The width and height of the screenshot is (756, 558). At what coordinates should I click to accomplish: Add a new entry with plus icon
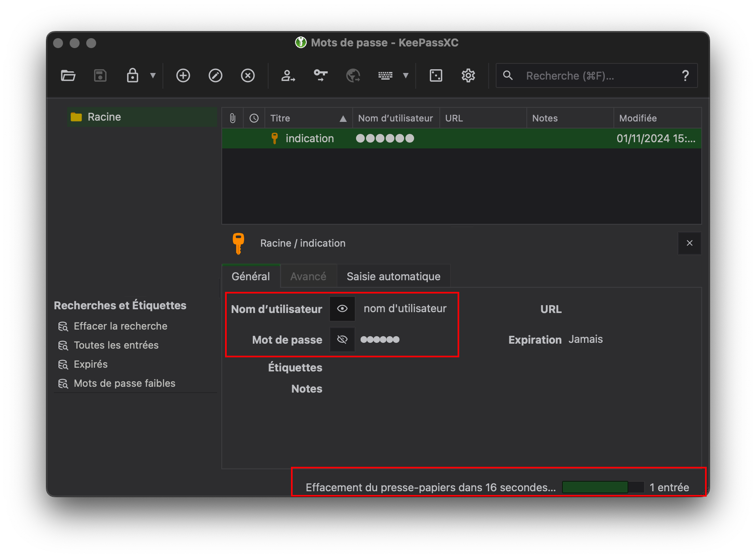pyautogui.click(x=183, y=76)
